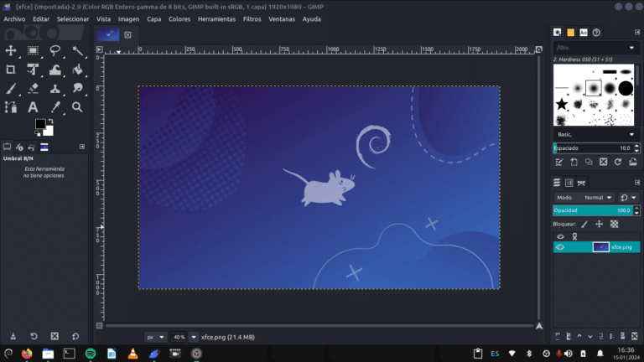644x362 pixels.
Task: Select the Color Picker eyedropper tool
Action: pyautogui.click(x=55, y=107)
